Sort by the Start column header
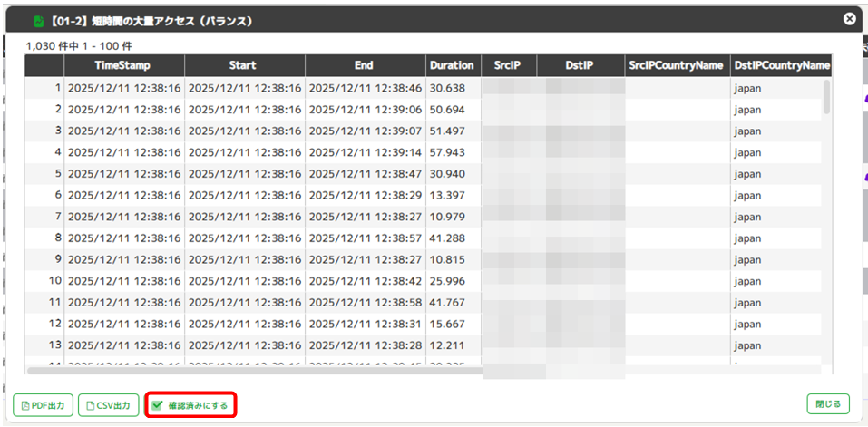Screen dimensions: 868x427 245,65
